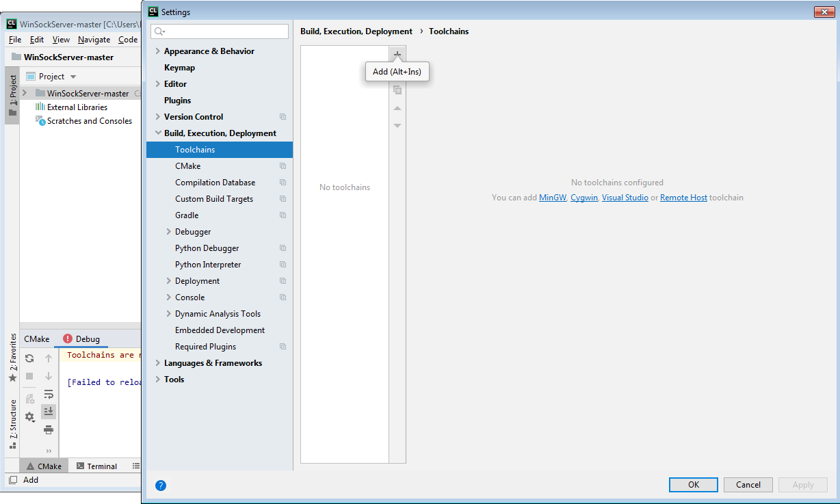840x504 pixels.
Task: Click the Add toolchain plus icon
Action: point(397,55)
